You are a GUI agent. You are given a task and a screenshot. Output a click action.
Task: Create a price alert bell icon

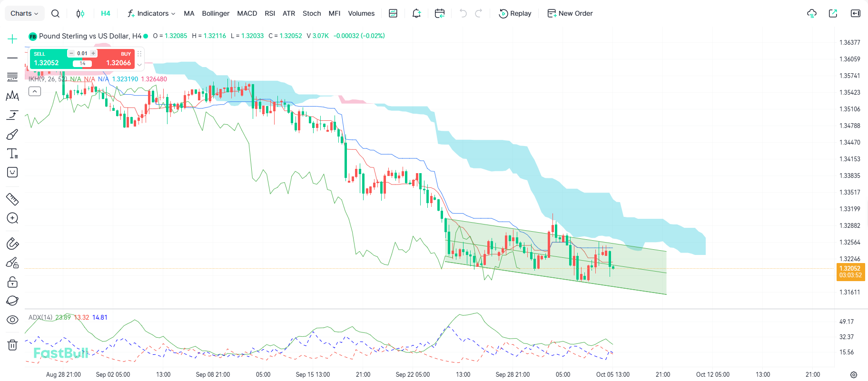tap(416, 13)
